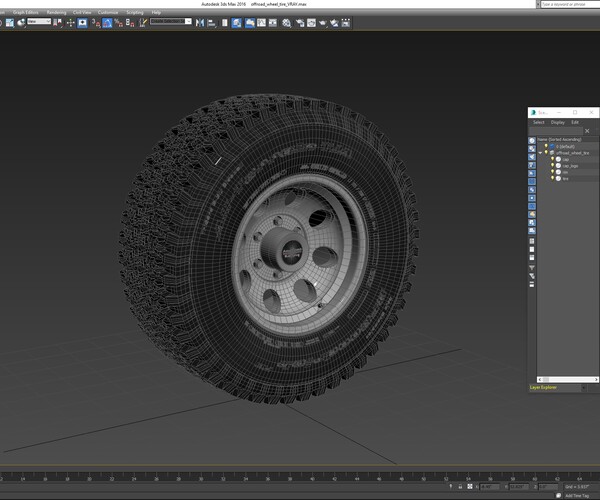The image size is (600, 500).
Task: Toggle 3D Snaps button
Action: point(96,23)
